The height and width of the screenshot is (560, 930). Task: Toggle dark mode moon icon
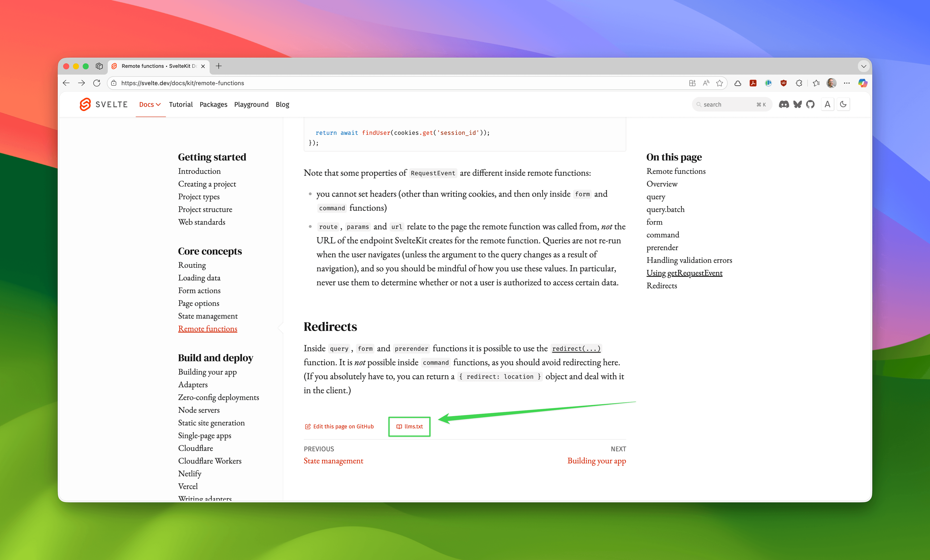pyautogui.click(x=843, y=105)
